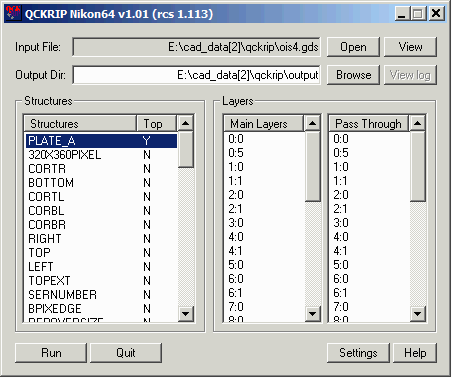452x378 pixels.
Task: Click the Main Layers scrollbar thumb
Action: [x=312, y=166]
